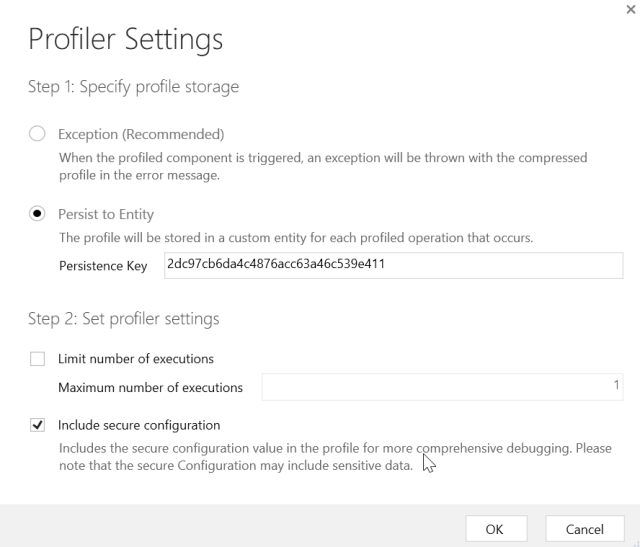Click the "Persist to Entity" option label
Image resolution: width=640 pixels, height=547 pixels.
106,214
